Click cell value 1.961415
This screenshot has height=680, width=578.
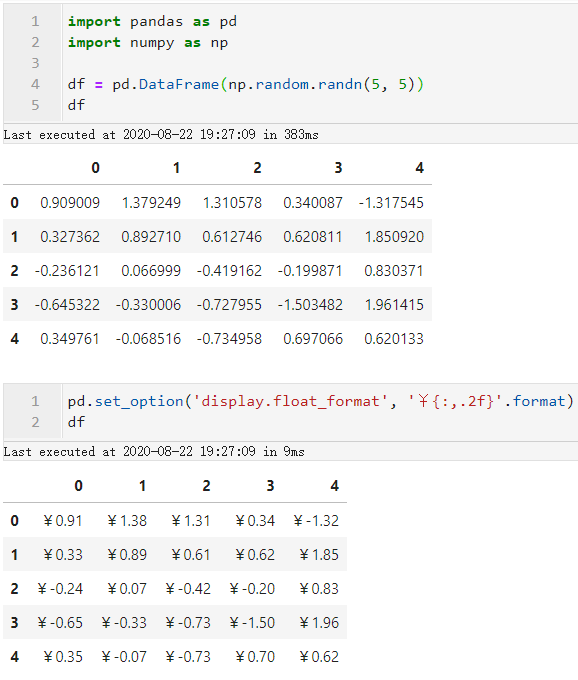pos(394,304)
